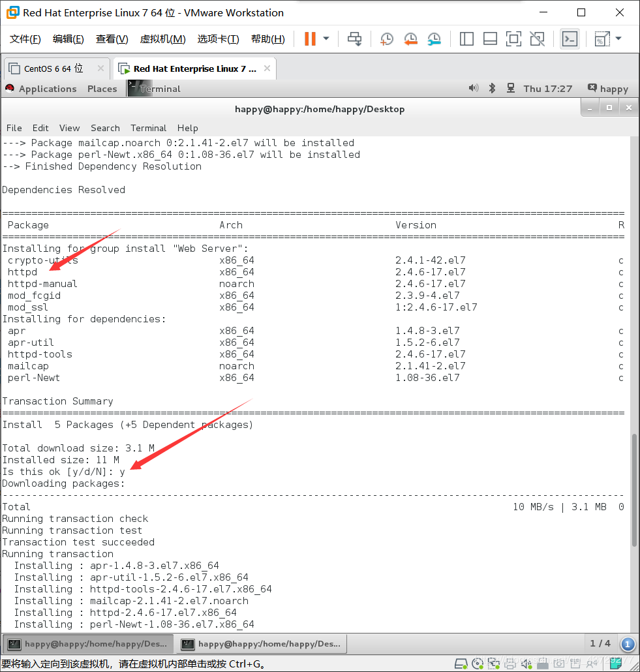Click the pause virtual machine icon
The image size is (640, 672).
pos(310,39)
